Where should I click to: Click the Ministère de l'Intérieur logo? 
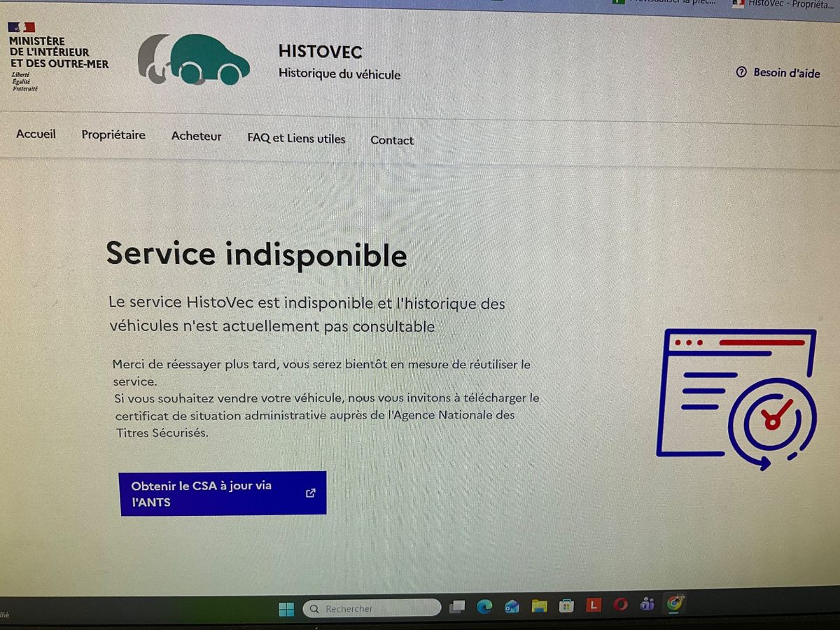[58, 57]
